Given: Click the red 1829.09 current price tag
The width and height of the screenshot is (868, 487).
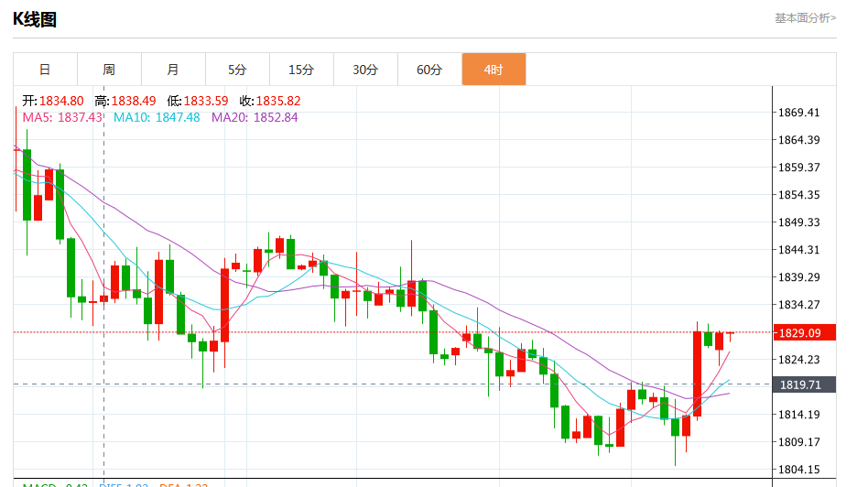Looking at the screenshot, I should click(x=804, y=332).
